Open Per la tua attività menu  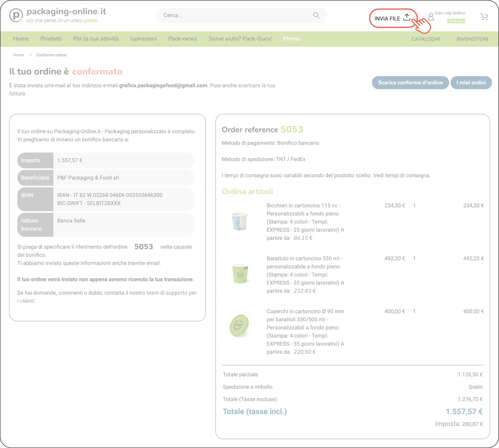click(96, 39)
